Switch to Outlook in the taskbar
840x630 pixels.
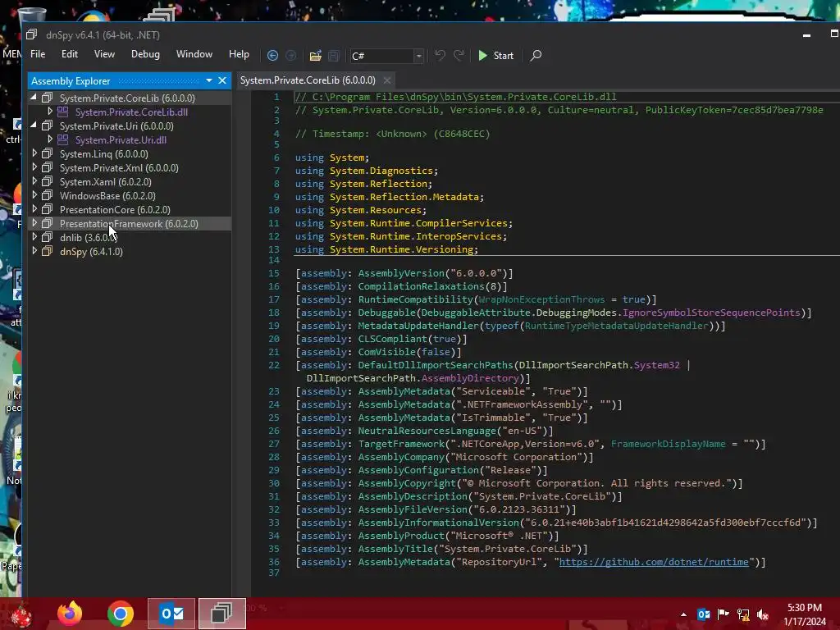(x=171, y=614)
